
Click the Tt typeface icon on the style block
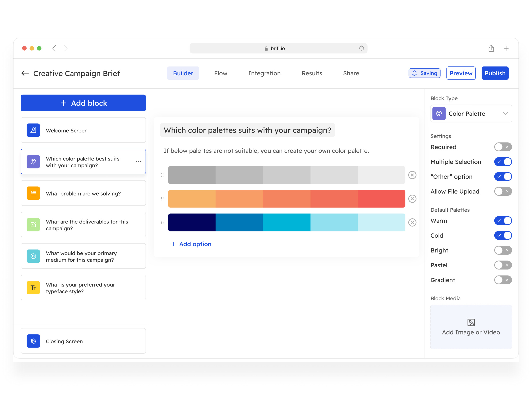pos(33,288)
